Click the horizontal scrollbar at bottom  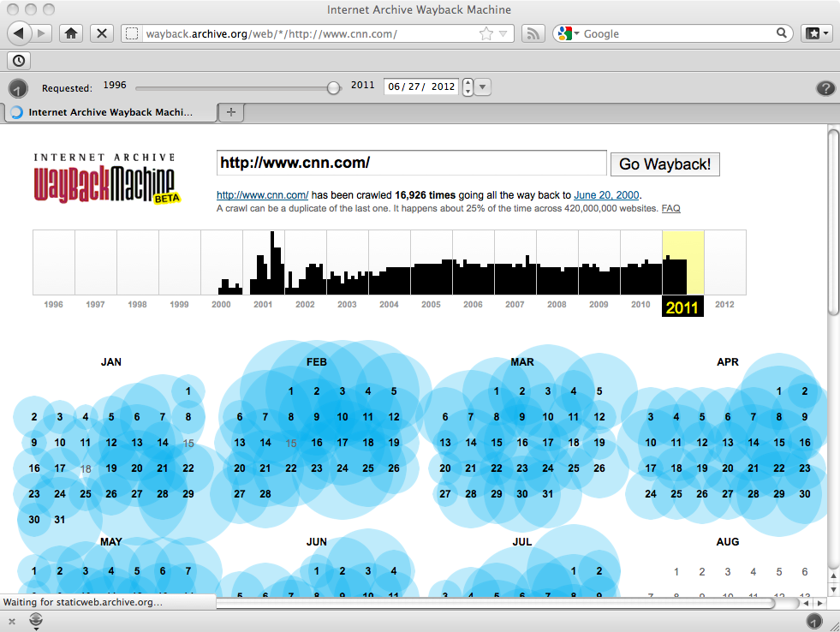(x=497, y=604)
